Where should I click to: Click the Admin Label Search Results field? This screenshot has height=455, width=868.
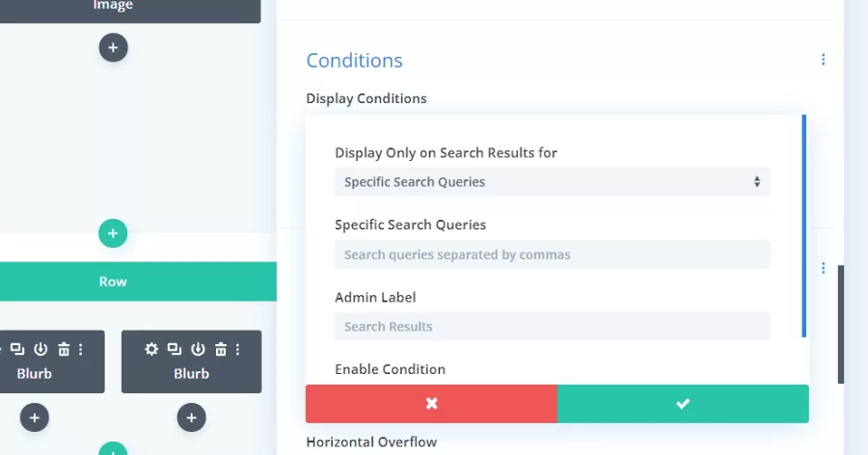click(553, 327)
